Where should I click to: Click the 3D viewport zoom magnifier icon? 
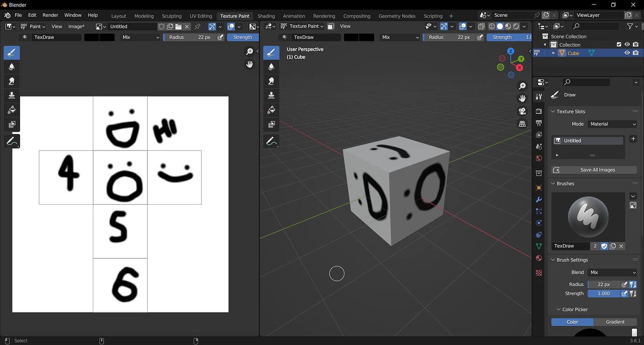click(x=522, y=86)
